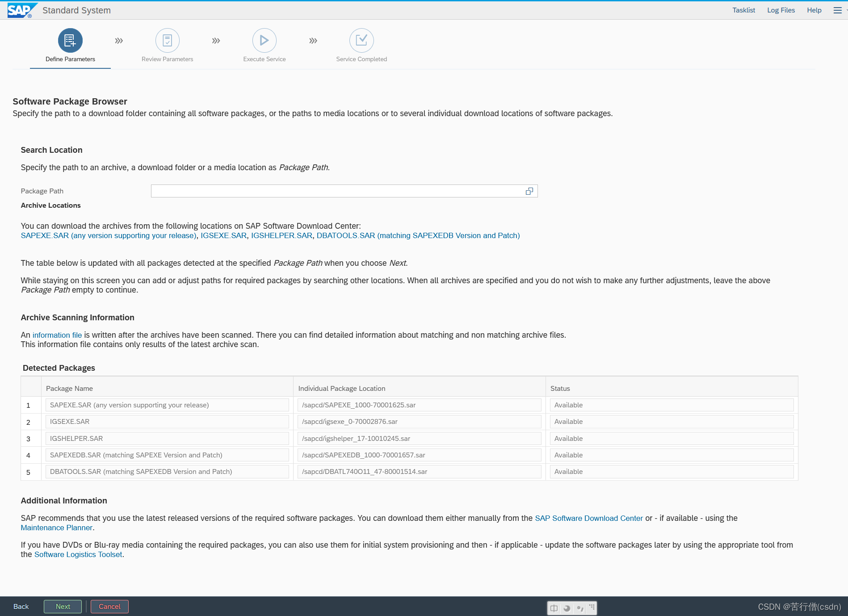
Task: Toggle the Chinese input mode icon
Action: (x=554, y=608)
